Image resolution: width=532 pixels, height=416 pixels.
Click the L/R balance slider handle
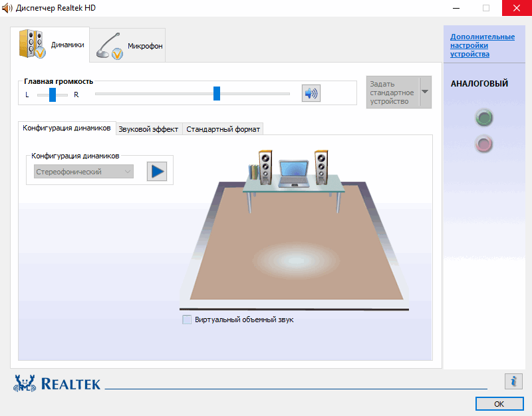point(53,95)
